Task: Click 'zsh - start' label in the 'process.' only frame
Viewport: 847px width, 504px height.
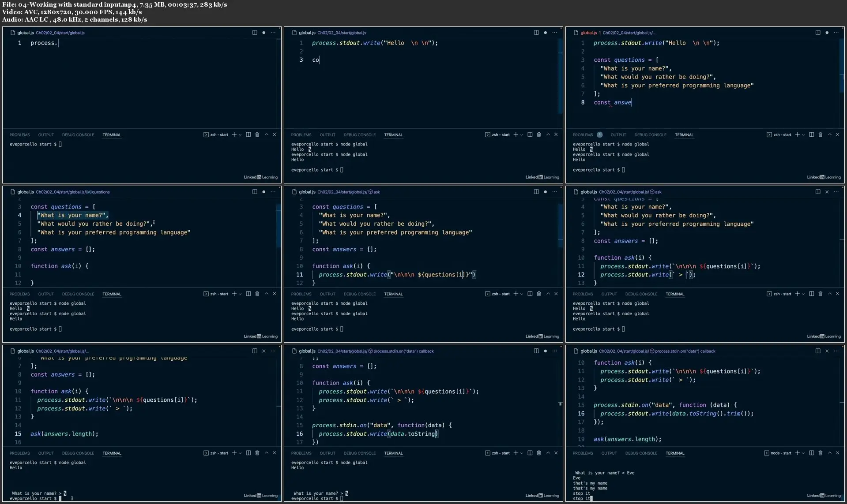Action: (219, 135)
